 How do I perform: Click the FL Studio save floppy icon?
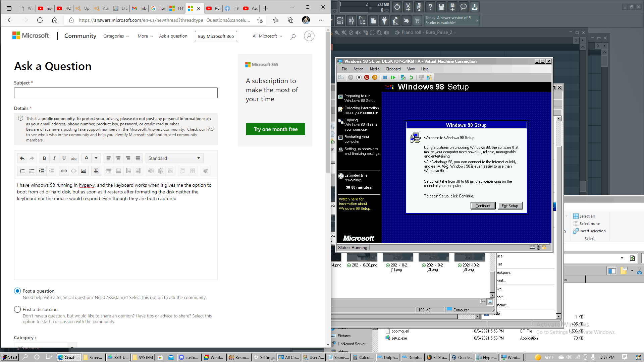441,7
